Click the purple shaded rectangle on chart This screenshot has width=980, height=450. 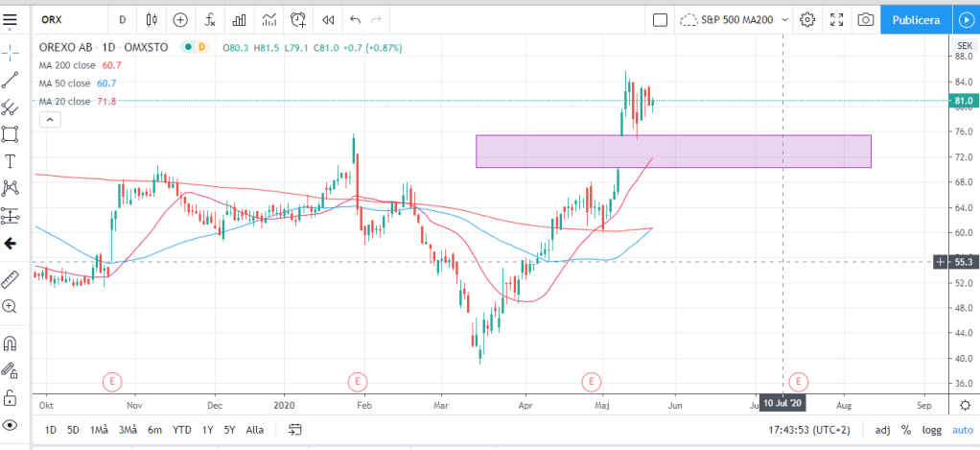click(672, 152)
